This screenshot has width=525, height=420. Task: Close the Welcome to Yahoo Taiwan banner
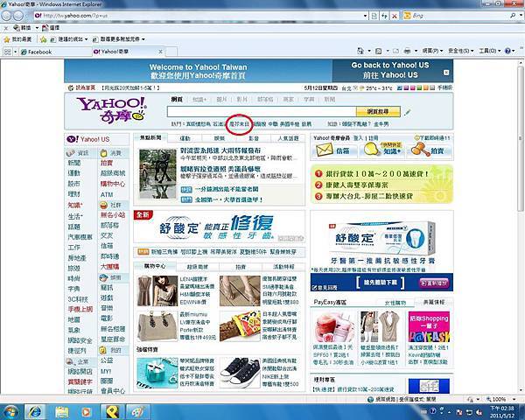(446, 73)
